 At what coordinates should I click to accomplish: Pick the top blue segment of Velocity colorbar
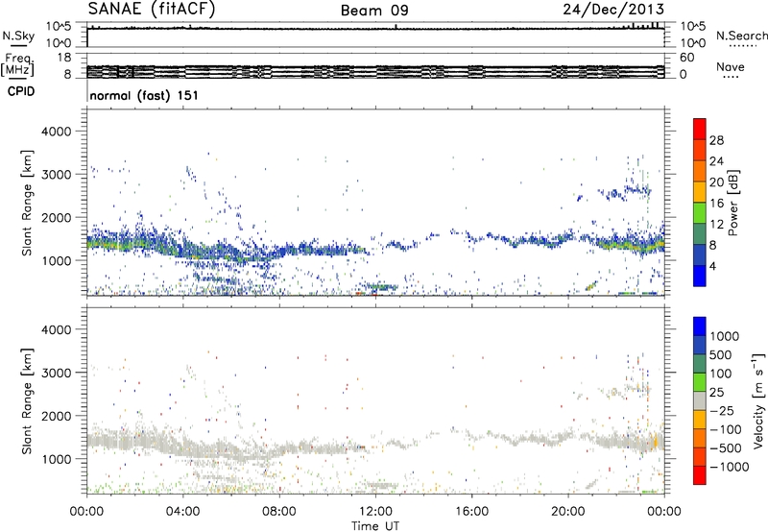pyautogui.click(x=700, y=326)
